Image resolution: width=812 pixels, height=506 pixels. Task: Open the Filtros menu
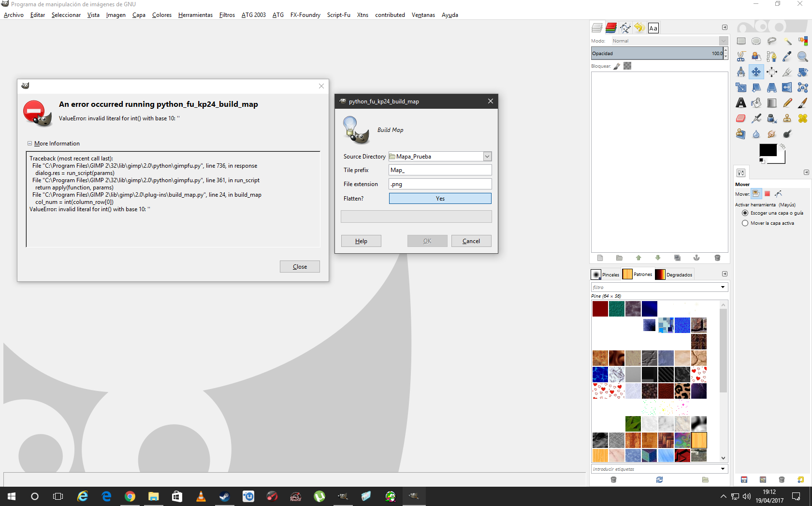click(x=227, y=15)
